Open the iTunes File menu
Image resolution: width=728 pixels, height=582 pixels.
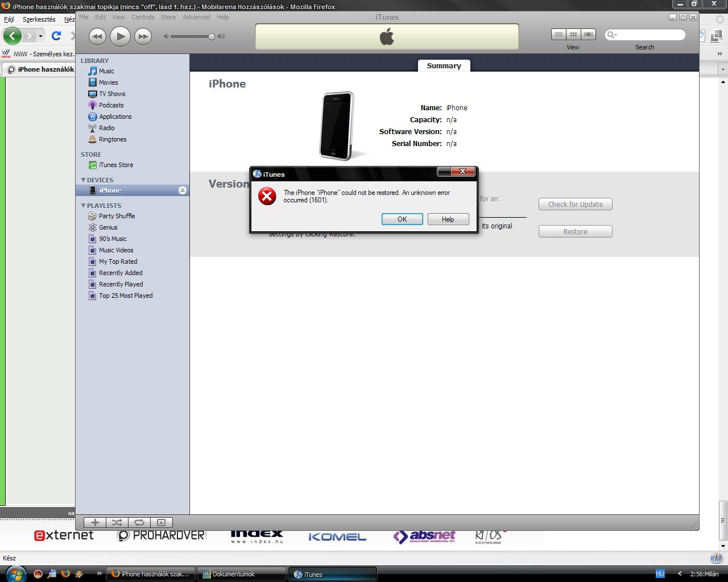pyautogui.click(x=84, y=17)
